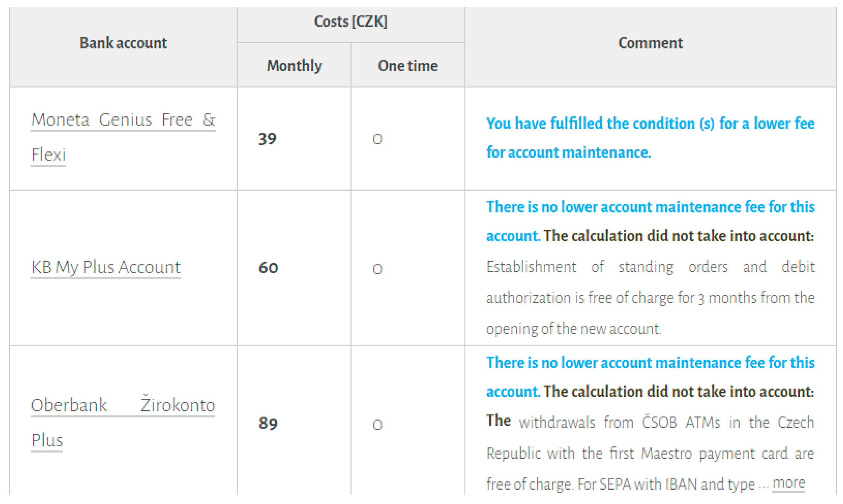
Task: Expand the Oberbank comment via 'more' link
Action: coord(788,482)
